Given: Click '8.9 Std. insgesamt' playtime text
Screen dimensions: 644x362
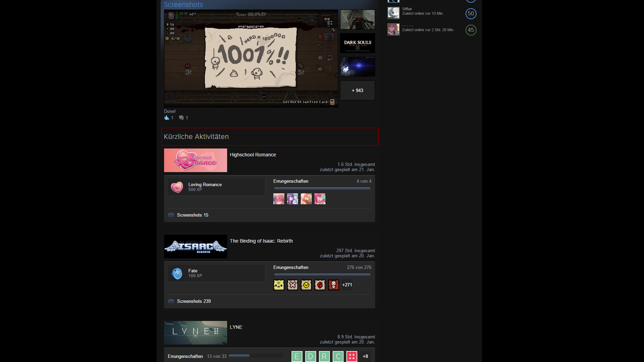Looking at the screenshot, I should 356,337.
